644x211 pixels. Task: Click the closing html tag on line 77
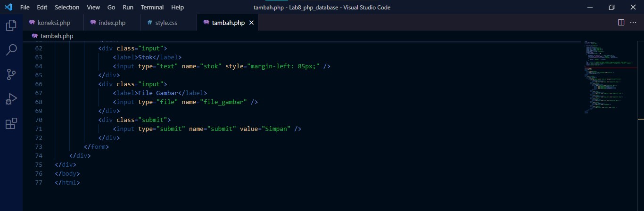pyautogui.click(x=67, y=182)
